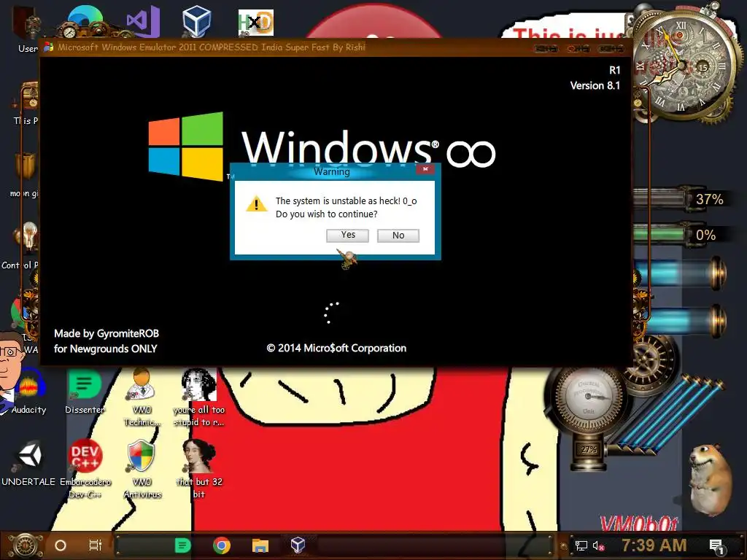Open the 'youre all too stupid' shortcut
747x560 pixels.
tap(199, 397)
